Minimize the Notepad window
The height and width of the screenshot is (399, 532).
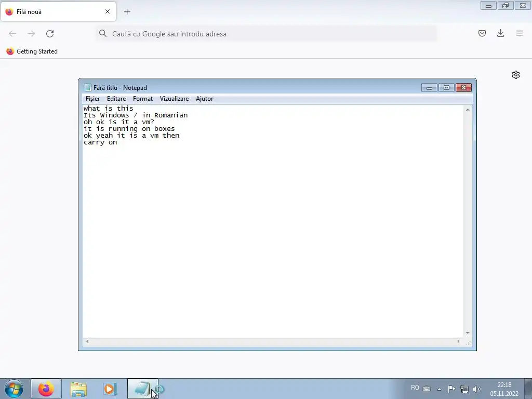429,87
